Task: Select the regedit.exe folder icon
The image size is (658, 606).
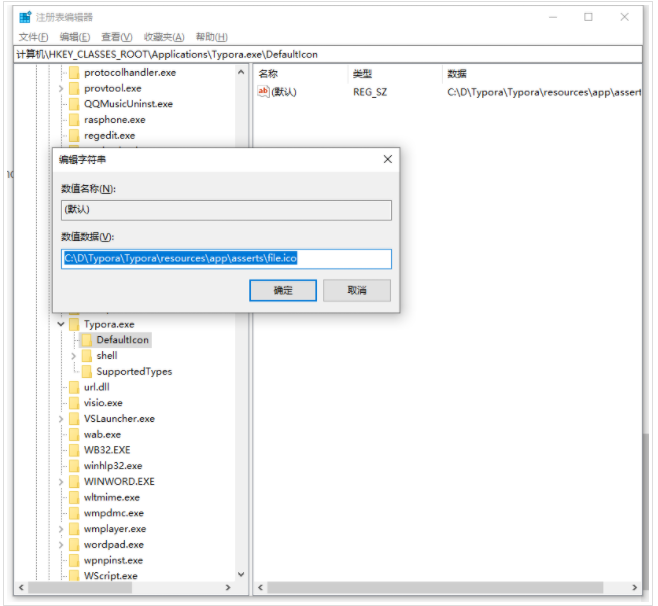Action: [x=74, y=136]
